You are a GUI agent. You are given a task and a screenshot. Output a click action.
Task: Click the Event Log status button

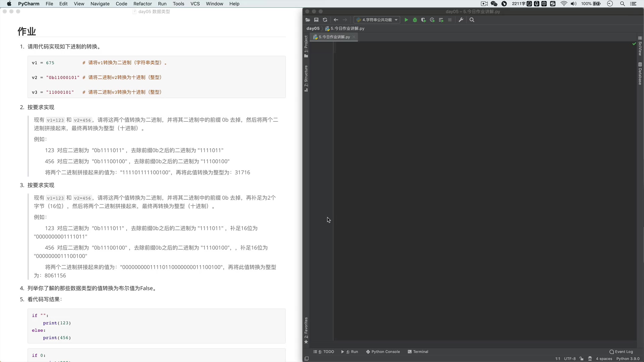point(622,351)
